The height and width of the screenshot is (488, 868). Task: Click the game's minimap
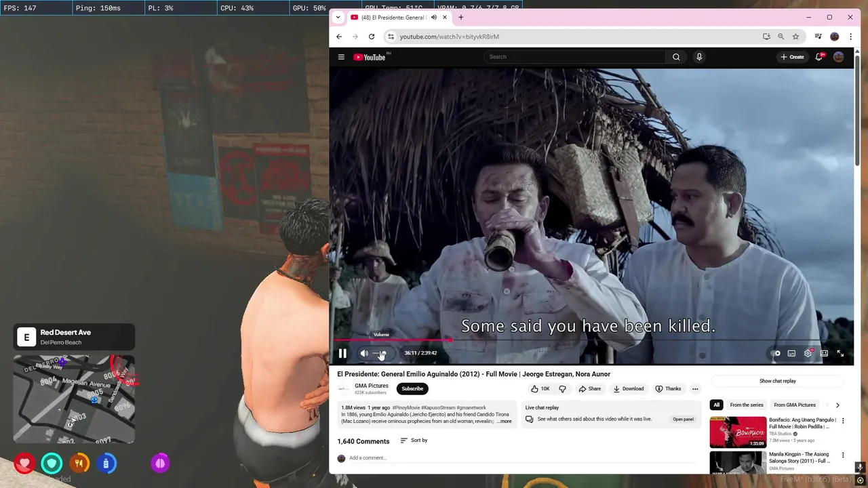click(x=74, y=399)
